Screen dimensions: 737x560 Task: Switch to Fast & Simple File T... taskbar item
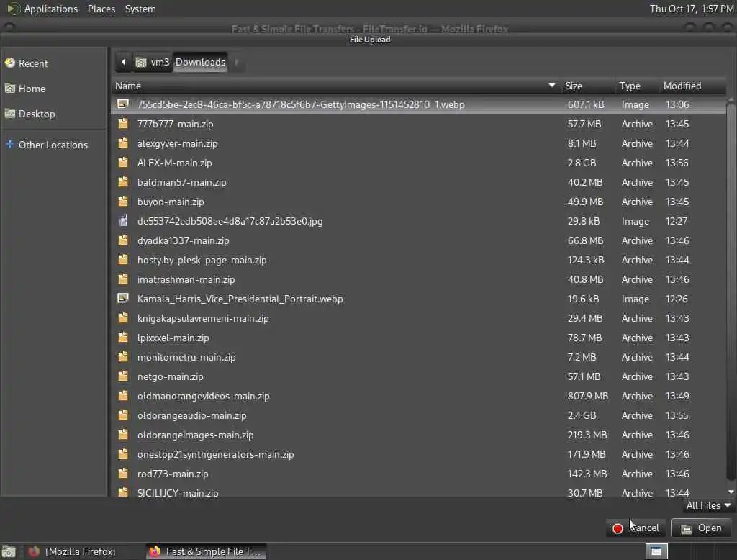click(206, 551)
